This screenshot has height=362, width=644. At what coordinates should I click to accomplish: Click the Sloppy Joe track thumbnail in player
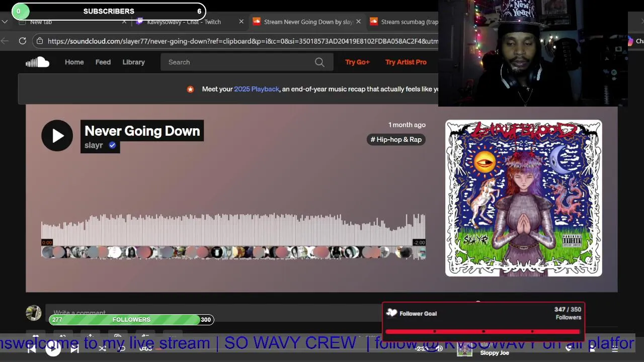coord(464,350)
